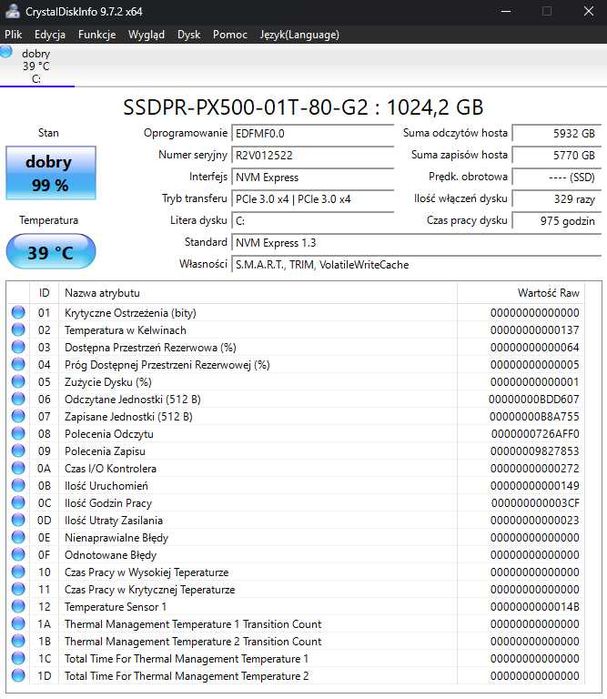
Task: Click status orb for Total Time For Thermal Management Temperature 2
Action: click(18, 676)
